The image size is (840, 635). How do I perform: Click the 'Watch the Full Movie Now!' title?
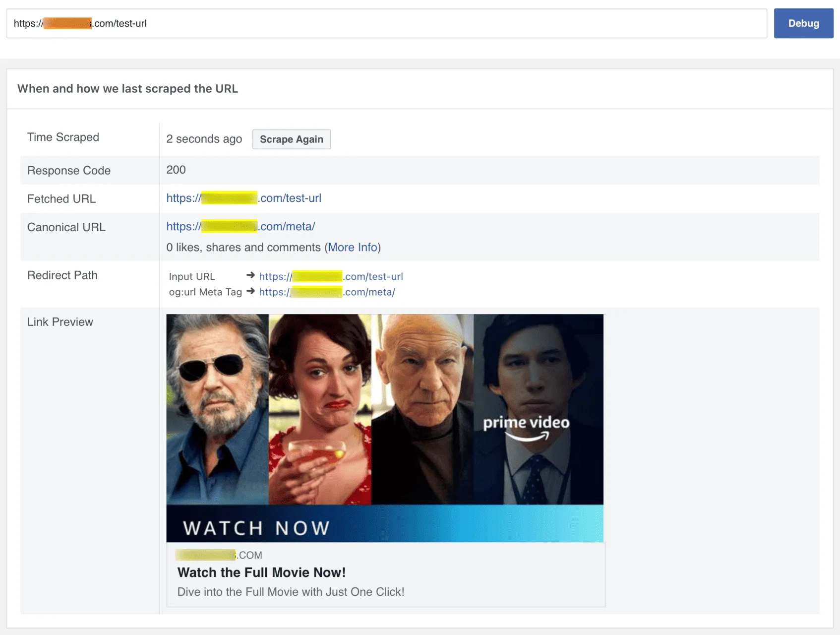click(x=261, y=572)
